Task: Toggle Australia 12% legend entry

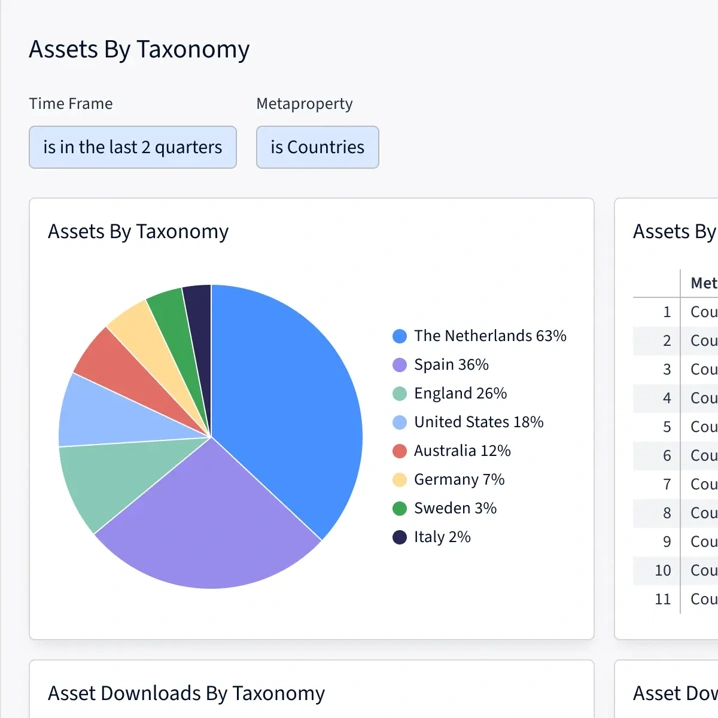Action: pyautogui.click(x=462, y=451)
